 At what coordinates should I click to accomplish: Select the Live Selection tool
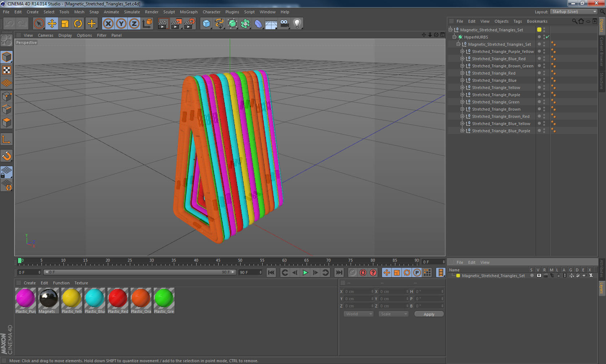[39, 24]
